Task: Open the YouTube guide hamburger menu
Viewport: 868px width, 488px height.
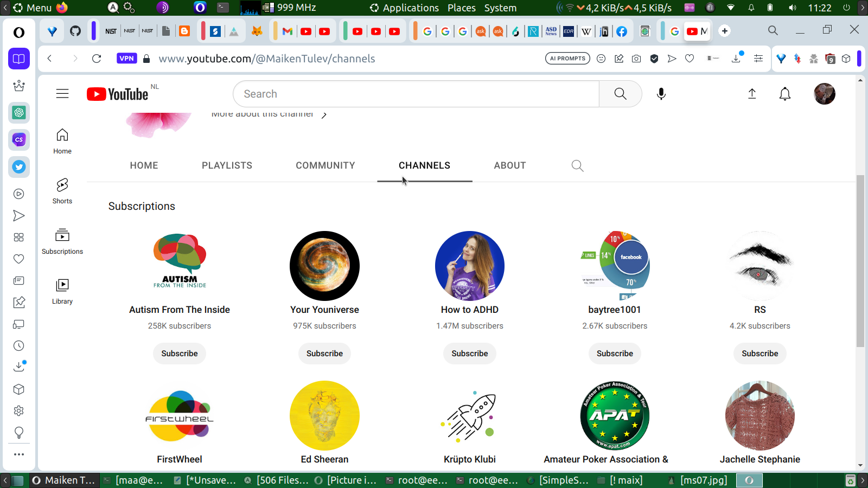Action: pos(62,94)
